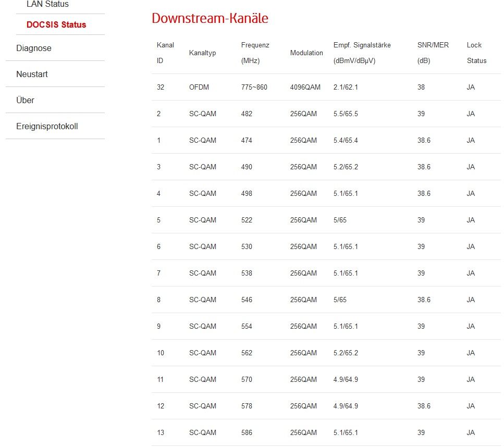This screenshot has height=447, width=504.
Task: Open the Diagnose menu entry
Action: click(x=34, y=48)
